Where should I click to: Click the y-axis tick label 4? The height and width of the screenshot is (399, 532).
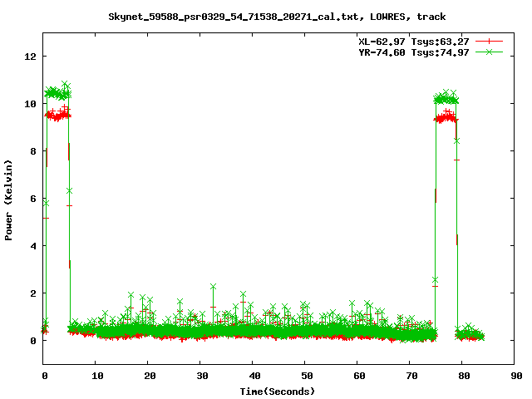[x=33, y=246]
